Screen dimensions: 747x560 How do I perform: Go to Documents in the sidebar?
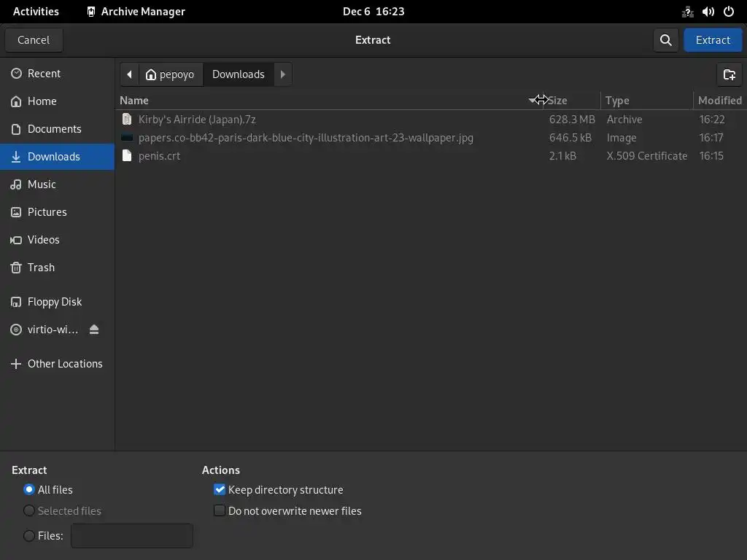click(54, 129)
